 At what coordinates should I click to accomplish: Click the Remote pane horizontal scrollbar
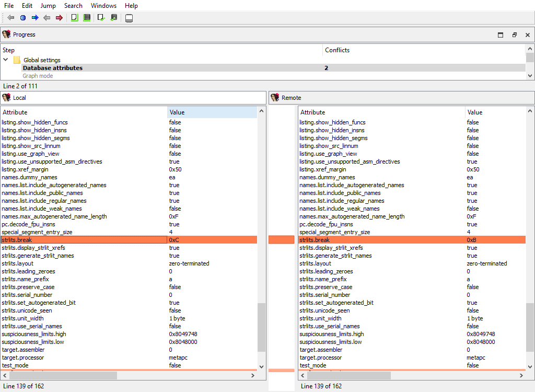coord(349,375)
